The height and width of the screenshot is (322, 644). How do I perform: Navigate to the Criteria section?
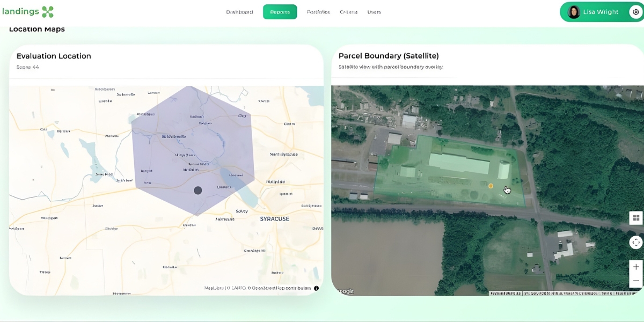tap(348, 12)
